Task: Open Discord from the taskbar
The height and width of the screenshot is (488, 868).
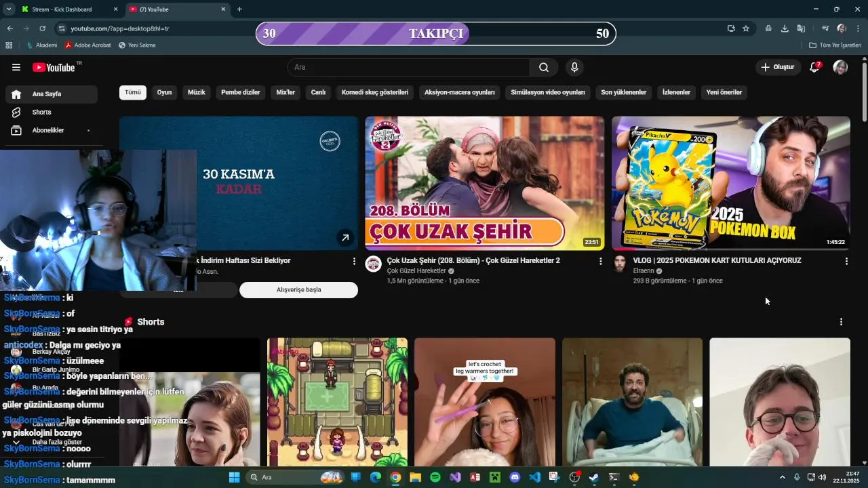Action: [515, 477]
